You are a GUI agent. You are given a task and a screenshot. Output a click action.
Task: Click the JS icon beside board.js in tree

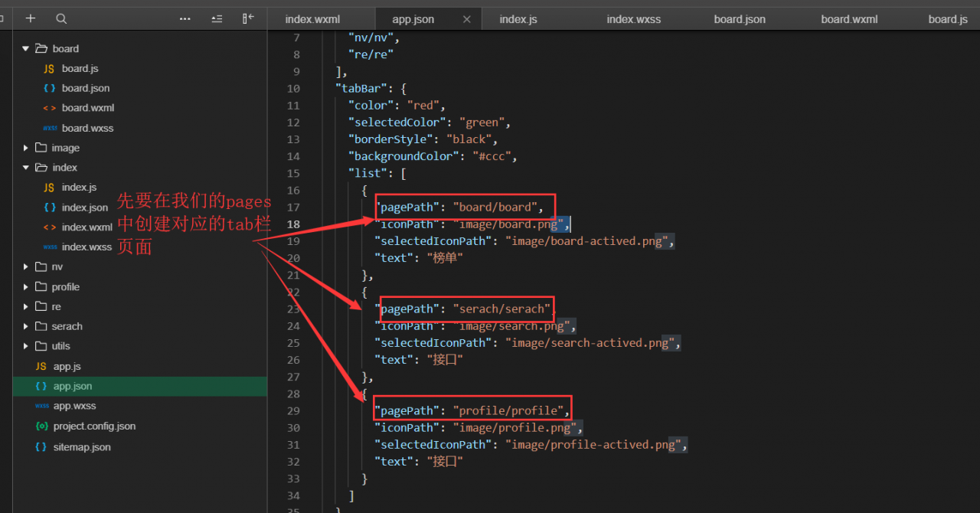(x=49, y=68)
